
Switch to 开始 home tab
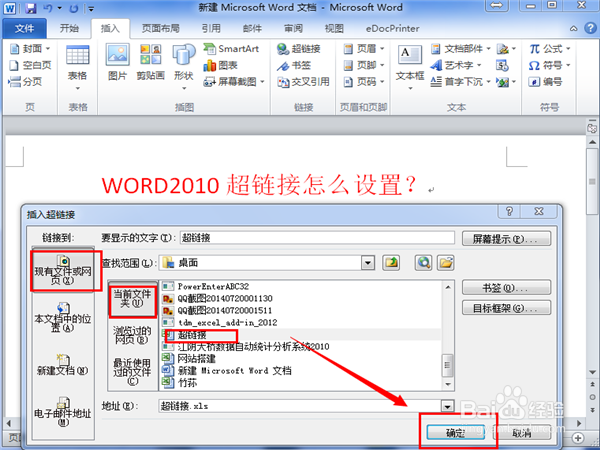click(x=69, y=28)
